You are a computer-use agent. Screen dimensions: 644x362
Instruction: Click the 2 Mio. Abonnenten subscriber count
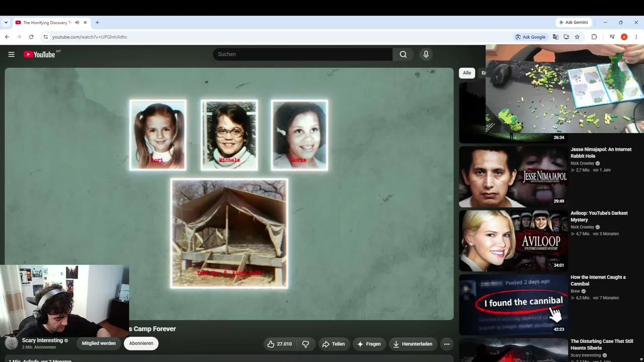click(39, 347)
